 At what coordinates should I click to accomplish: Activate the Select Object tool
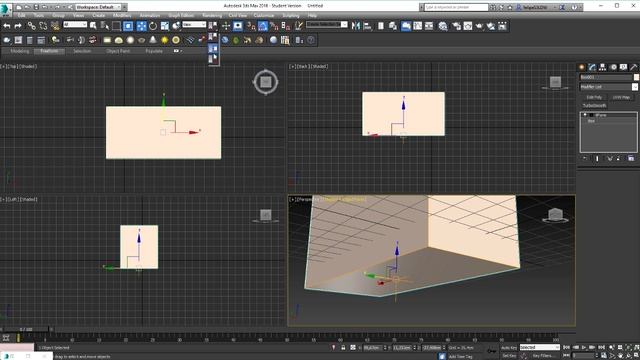(93, 26)
